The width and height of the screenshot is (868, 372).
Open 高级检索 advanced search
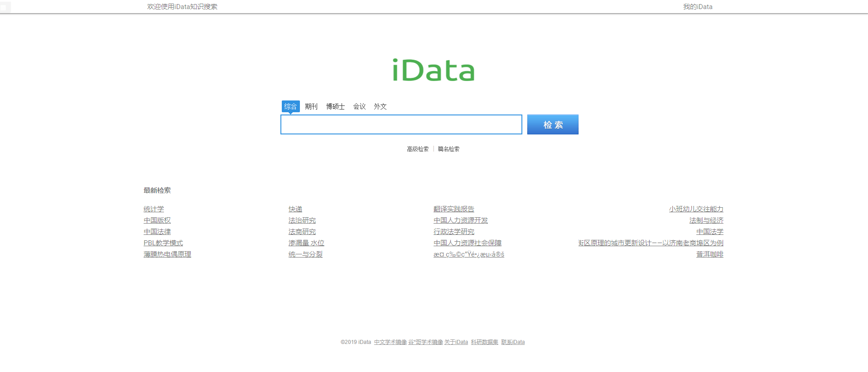coord(417,149)
